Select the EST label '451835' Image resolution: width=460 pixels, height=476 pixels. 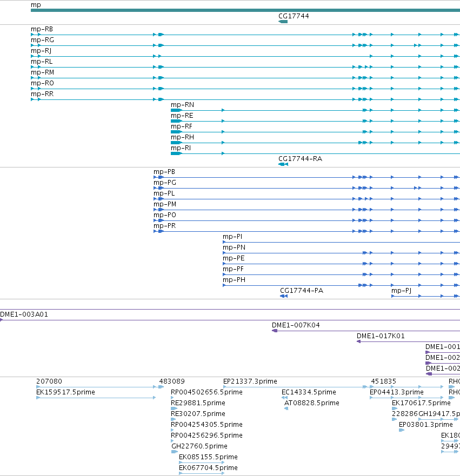(383, 381)
